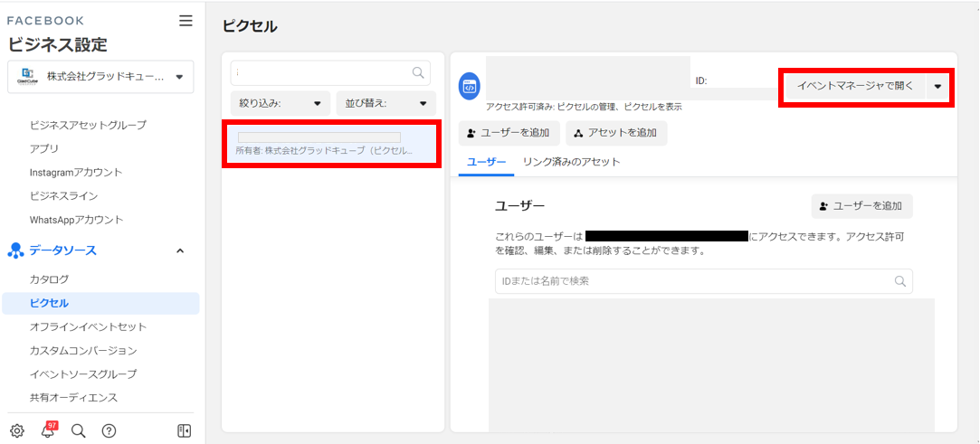The height and width of the screenshot is (444, 980).
Task: Open the hamburger menu beside Facebook logo
Action: click(x=186, y=21)
